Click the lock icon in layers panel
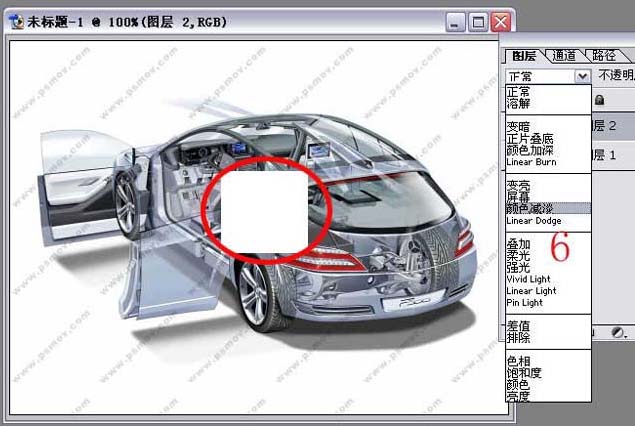The width and height of the screenshot is (635, 426). point(600,100)
